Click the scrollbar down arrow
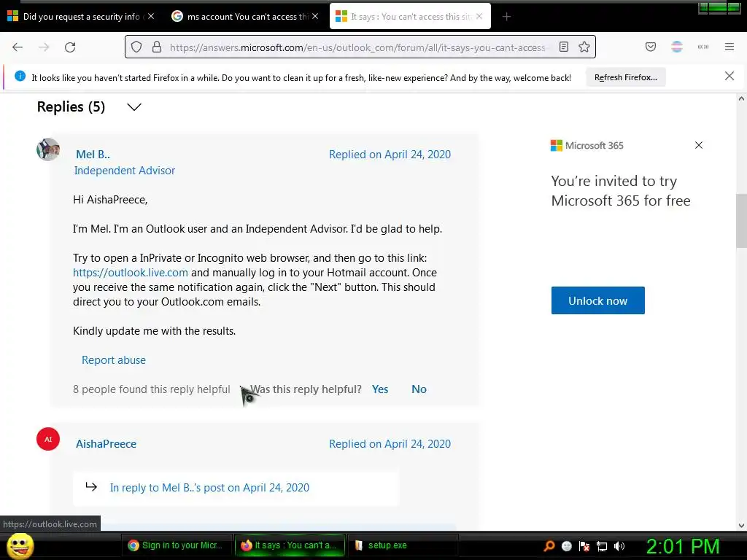The image size is (747, 560). 741,526
